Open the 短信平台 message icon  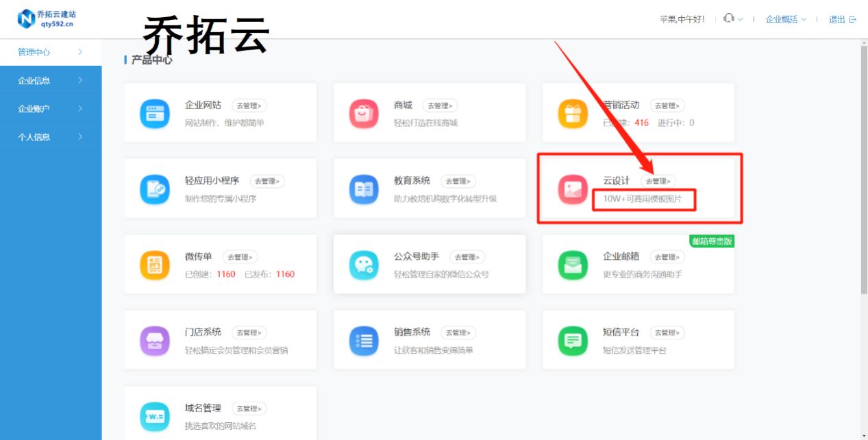click(573, 341)
